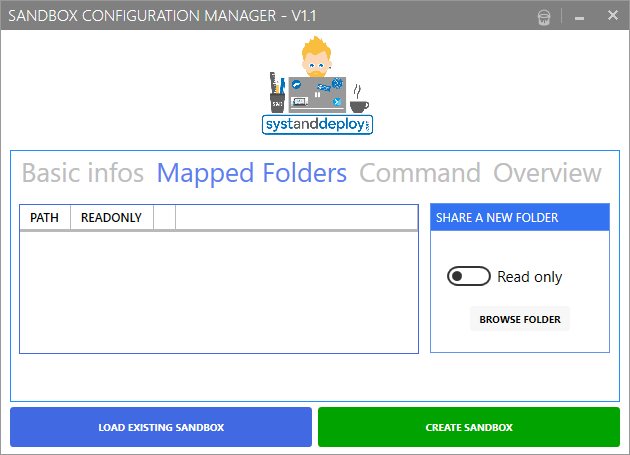Click the Share a New Folder header

(519, 217)
